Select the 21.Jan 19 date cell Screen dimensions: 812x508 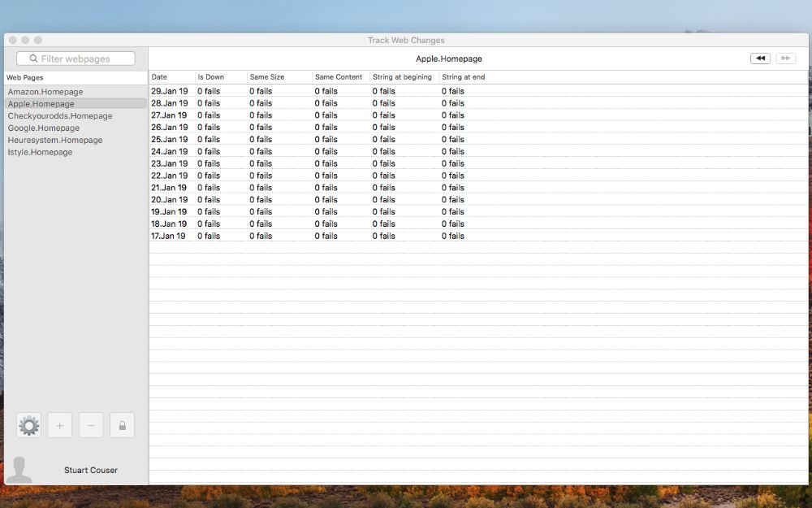click(169, 188)
